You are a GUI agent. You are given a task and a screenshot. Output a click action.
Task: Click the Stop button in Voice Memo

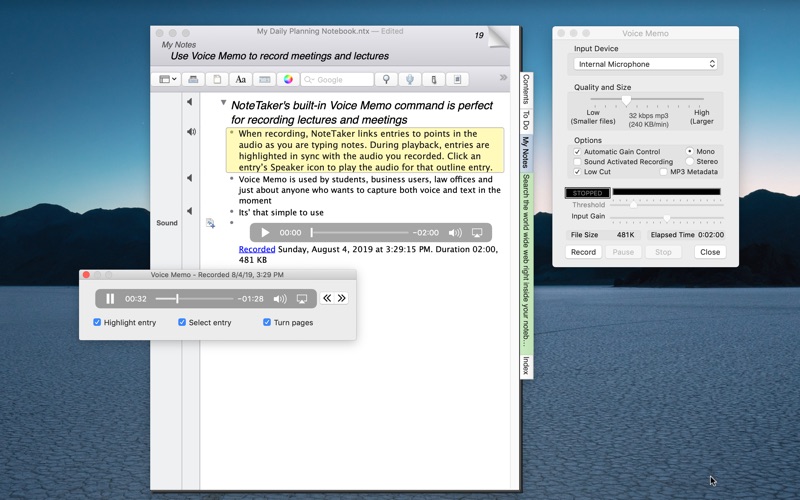[x=663, y=252]
